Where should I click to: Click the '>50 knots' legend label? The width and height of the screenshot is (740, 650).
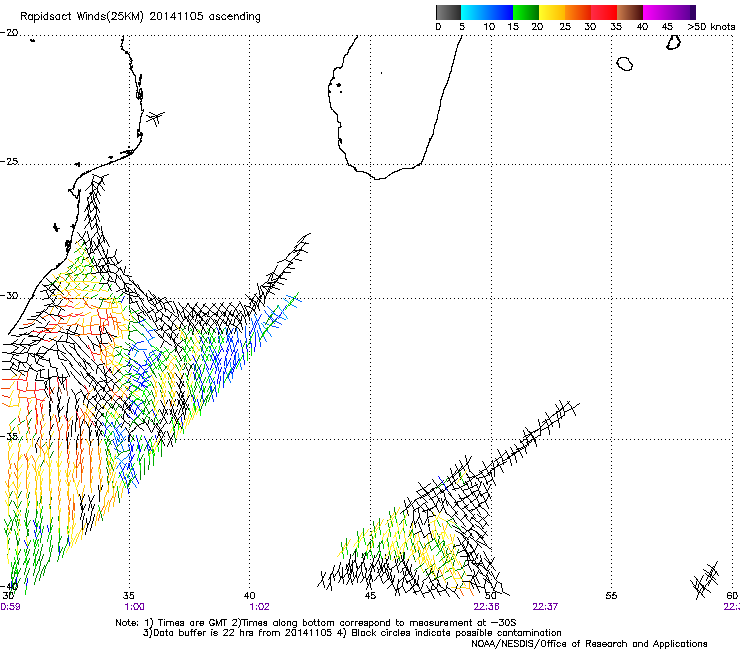(711, 27)
